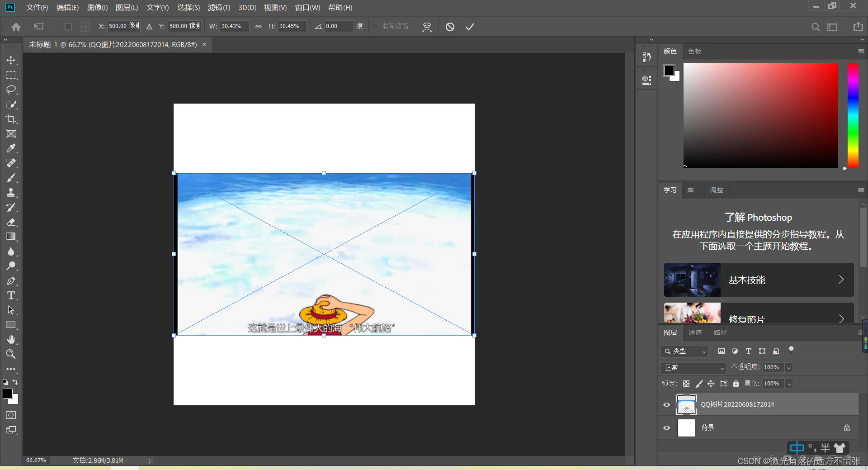Select the Move tool
The width and height of the screenshot is (868, 470).
pyautogui.click(x=11, y=60)
